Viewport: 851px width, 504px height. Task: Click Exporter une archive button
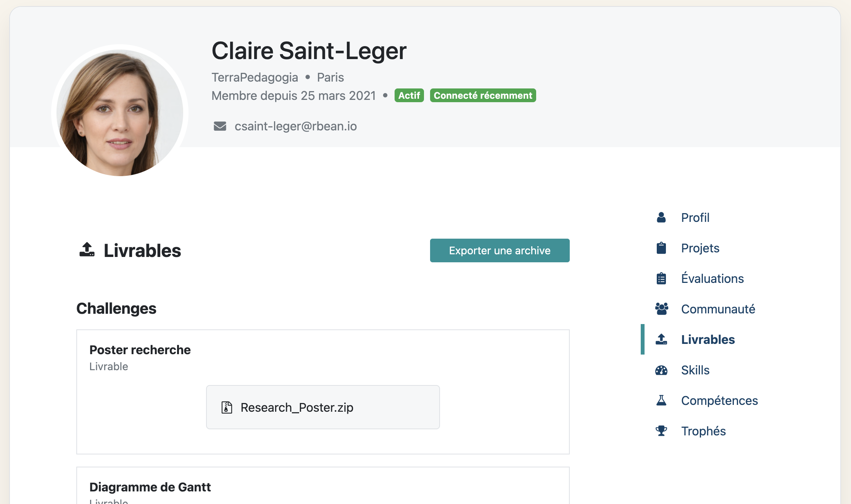point(499,250)
